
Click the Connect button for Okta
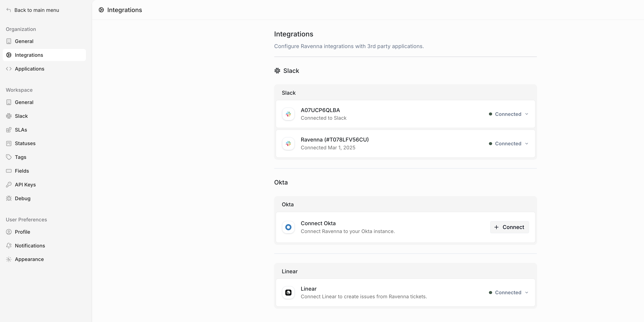pos(509,227)
